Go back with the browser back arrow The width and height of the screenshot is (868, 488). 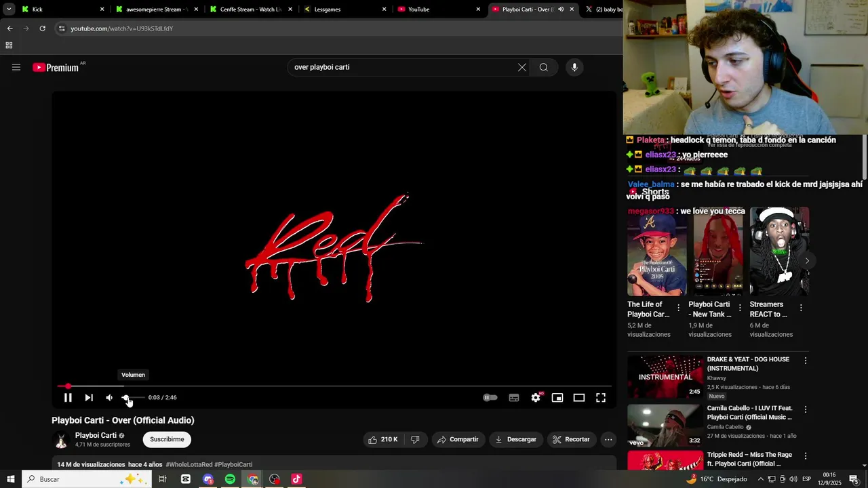pyautogui.click(x=9, y=28)
